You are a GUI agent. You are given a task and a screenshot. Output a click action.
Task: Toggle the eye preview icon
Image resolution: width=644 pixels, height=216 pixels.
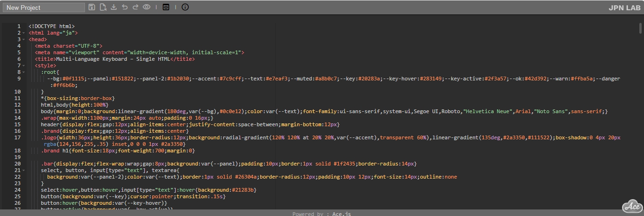point(147,7)
